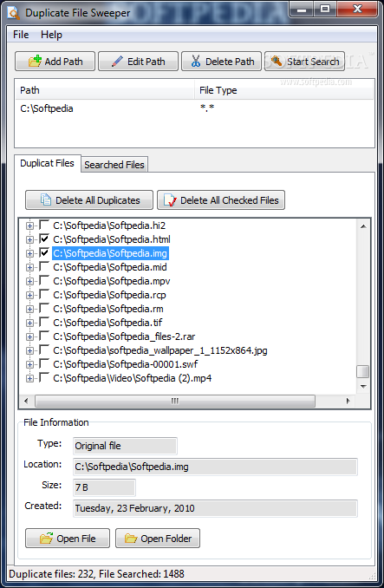Click the Add Path folder icon
384x588 pixels.
(x=35, y=61)
